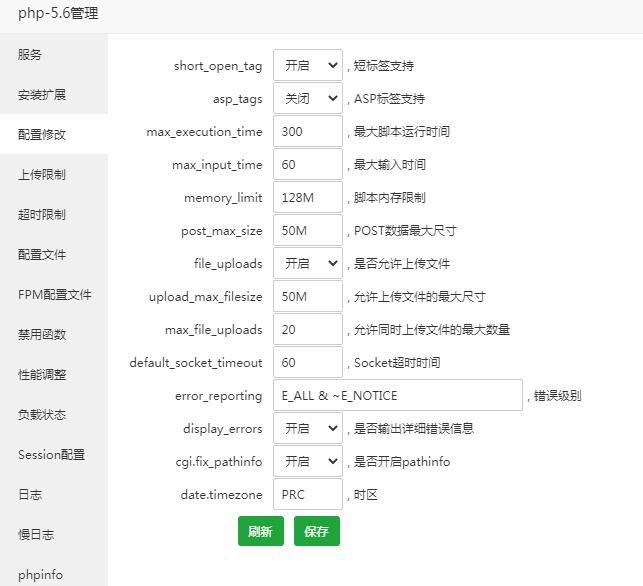Click the upload_max_filesize input field
This screenshot has width=643, height=586.
tap(307, 297)
